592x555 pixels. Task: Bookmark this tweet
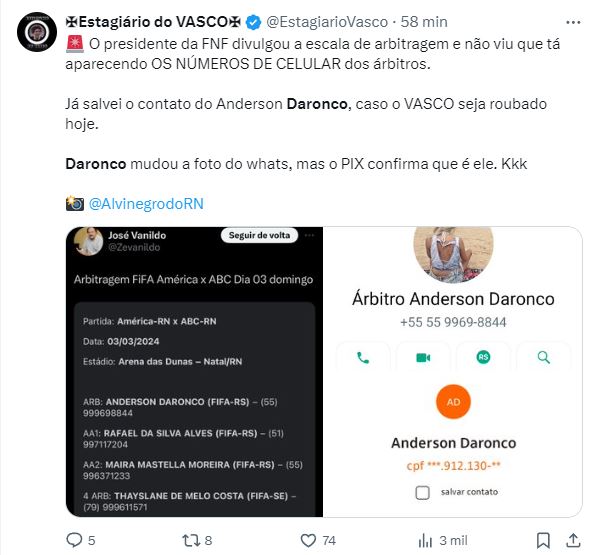[543, 541]
